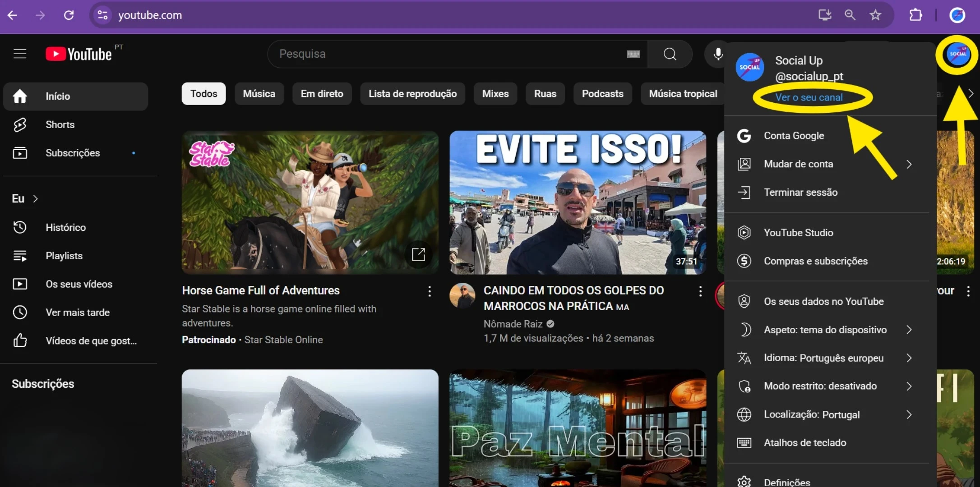Play the rock wave video thumbnail
980x487 pixels.
point(310,428)
